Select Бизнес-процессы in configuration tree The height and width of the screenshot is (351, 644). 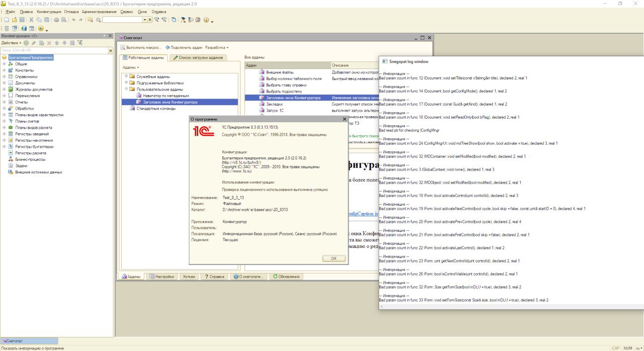(x=30, y=159)
